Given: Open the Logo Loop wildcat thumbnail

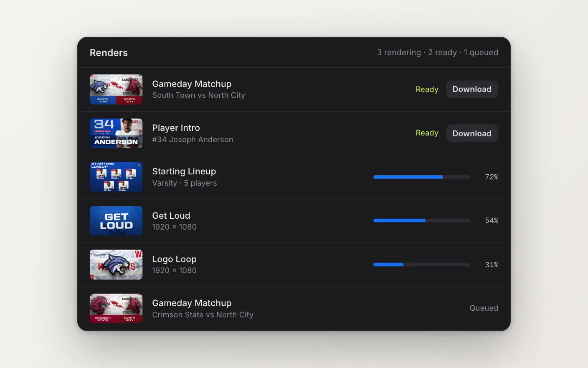Looking at the screenshot, I should tap(116, 265).
